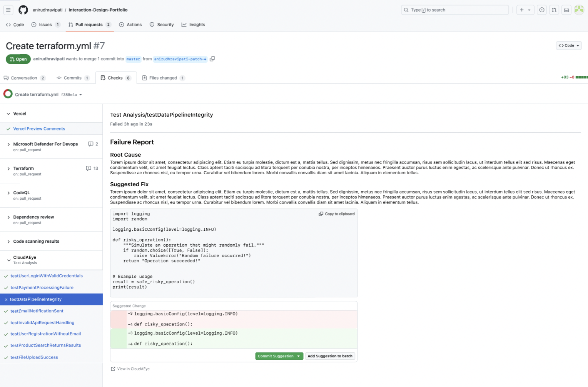Screen dimensions: 588x387
Task: Expand the CodeQL check group
Action: point(8,193)
